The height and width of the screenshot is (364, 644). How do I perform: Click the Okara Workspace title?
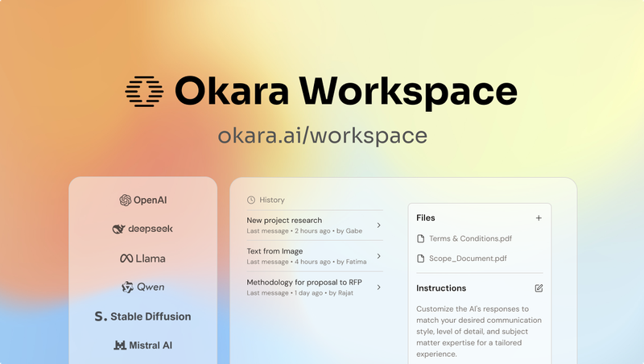coord(346,92)
